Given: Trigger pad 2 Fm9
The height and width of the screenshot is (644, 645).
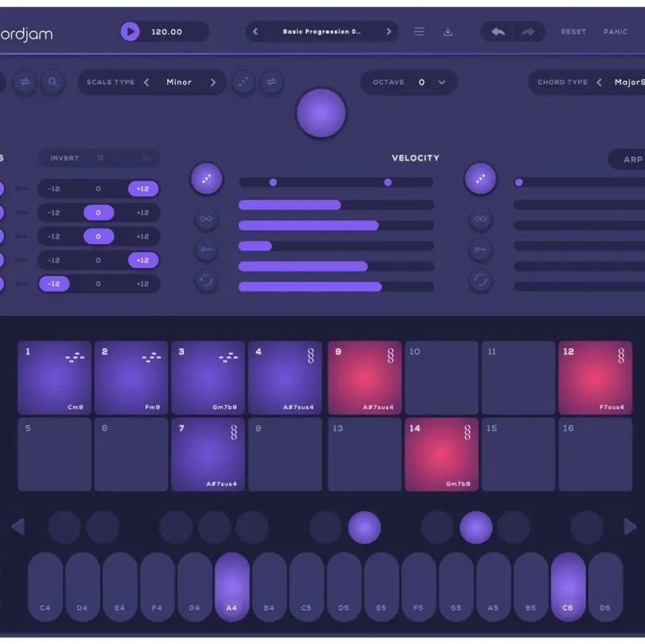Looking at the screenshot, I should click(131, 378).
